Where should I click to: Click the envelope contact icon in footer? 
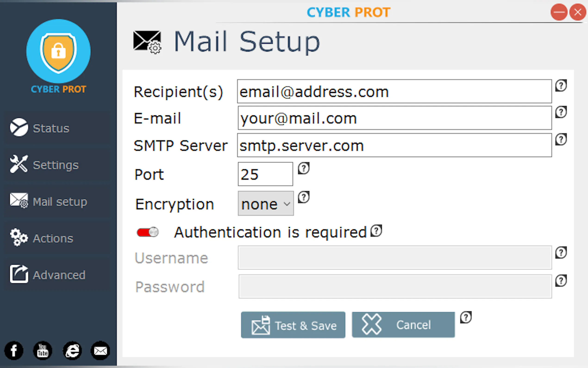click(x=100, y=350)
